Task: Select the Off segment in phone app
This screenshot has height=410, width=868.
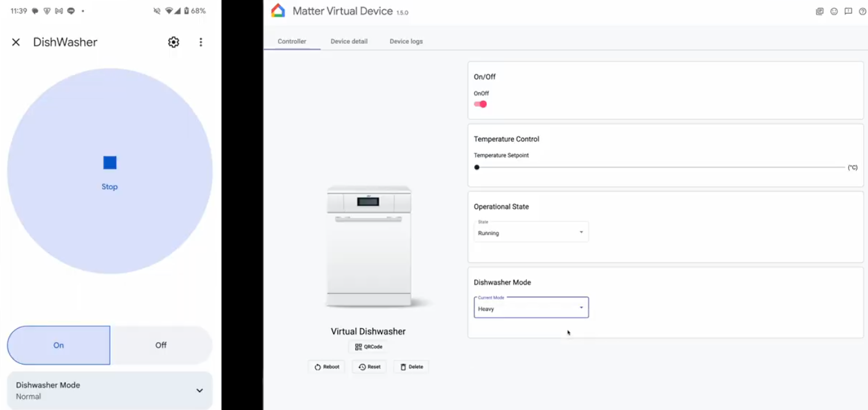Action: point(161,345)
